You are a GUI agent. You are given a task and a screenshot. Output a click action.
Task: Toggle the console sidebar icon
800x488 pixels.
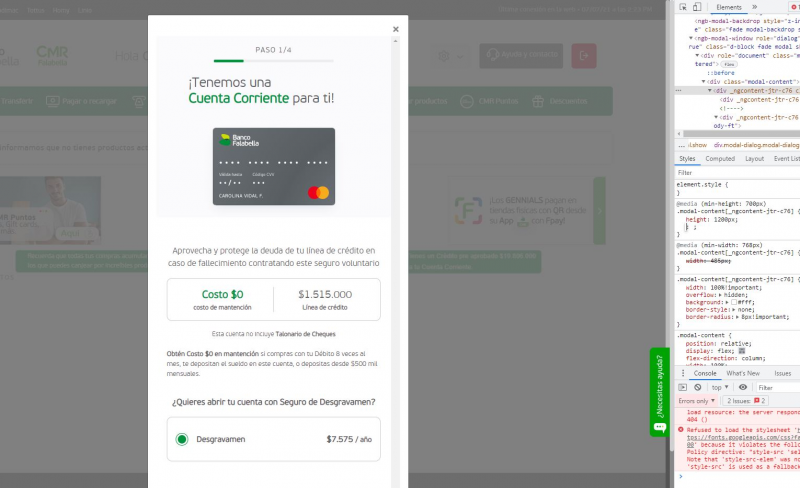click(683, 387)
